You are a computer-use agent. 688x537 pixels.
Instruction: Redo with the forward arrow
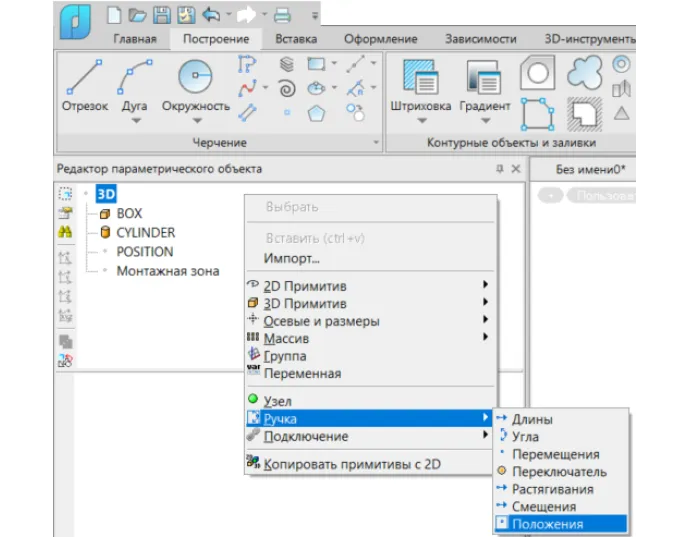pyautogui.click(x=246, y=15)
